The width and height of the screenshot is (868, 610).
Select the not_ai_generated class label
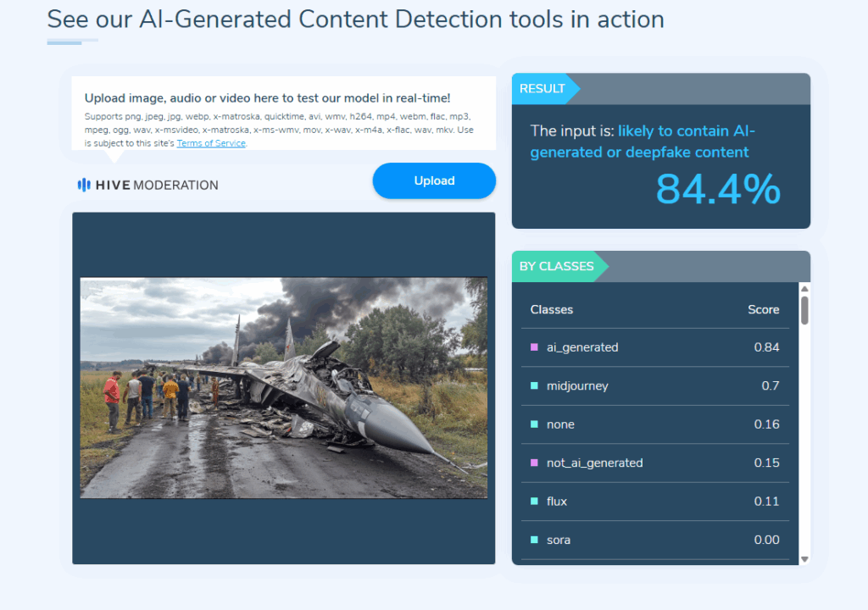click(x=594, y=463)
